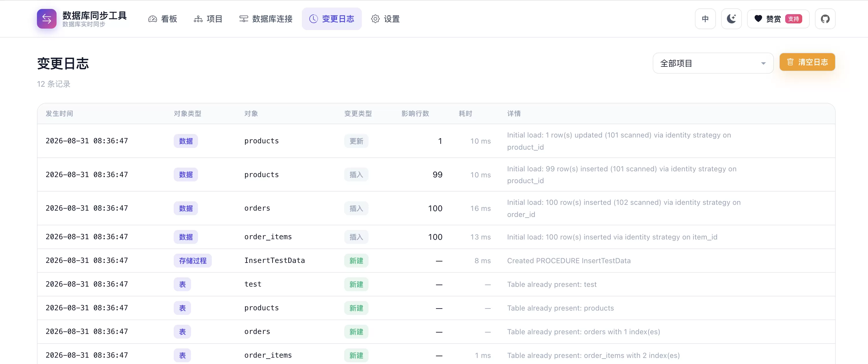This screenshot has width=868, height=364.
Task: Toggle dark mode moon icon
Action: (x=731, y=19)
